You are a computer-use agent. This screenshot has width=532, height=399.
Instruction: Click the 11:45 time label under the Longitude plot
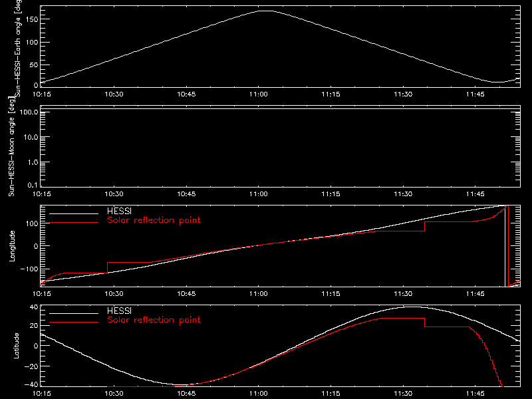[475, 294]
